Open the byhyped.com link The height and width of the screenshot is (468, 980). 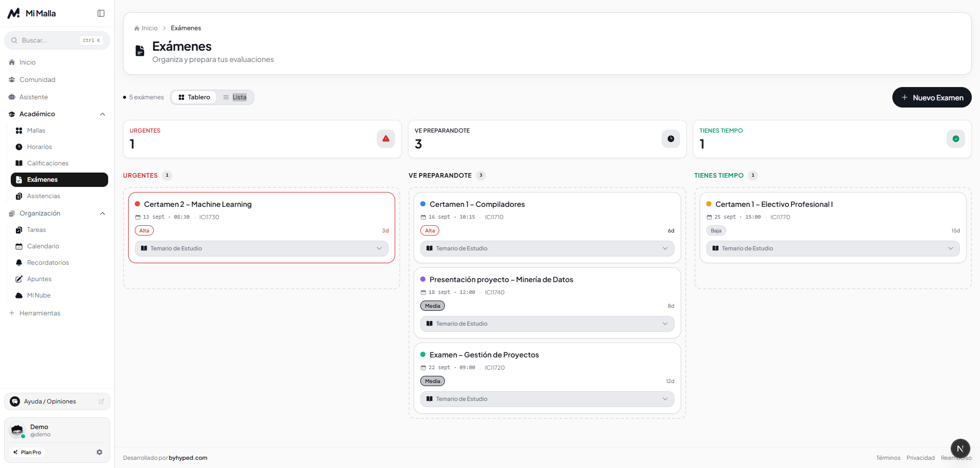[188, 458]
